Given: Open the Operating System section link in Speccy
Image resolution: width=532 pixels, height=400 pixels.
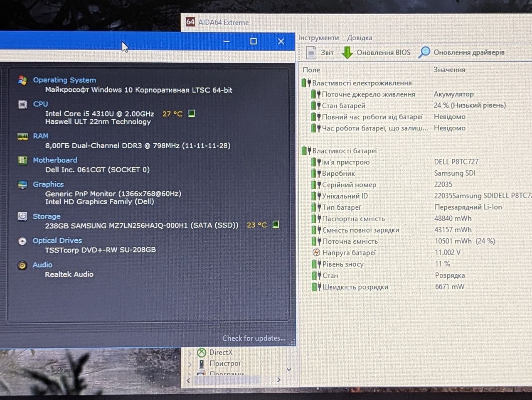Looking at the screenshot, I should point(64,80).
